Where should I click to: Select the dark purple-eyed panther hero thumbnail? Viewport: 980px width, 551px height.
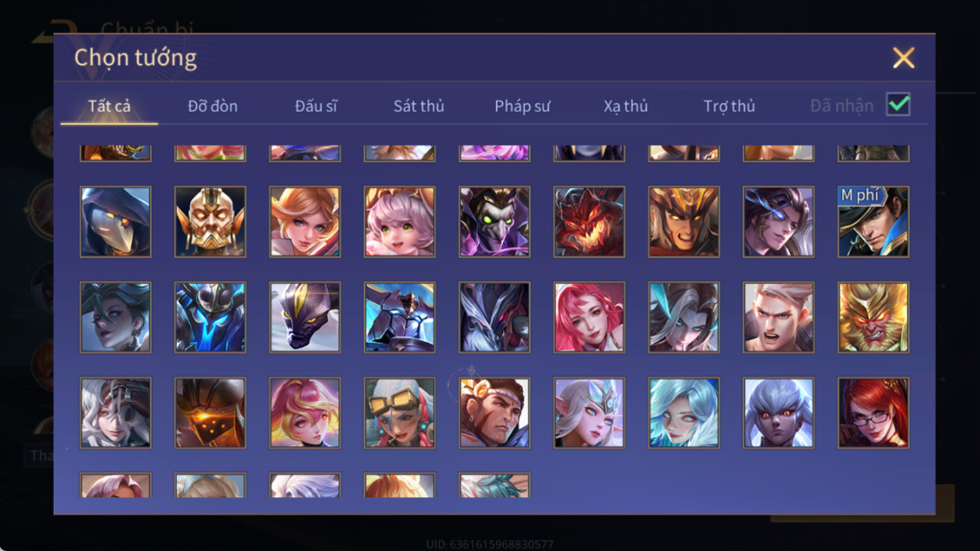(305, 317)
